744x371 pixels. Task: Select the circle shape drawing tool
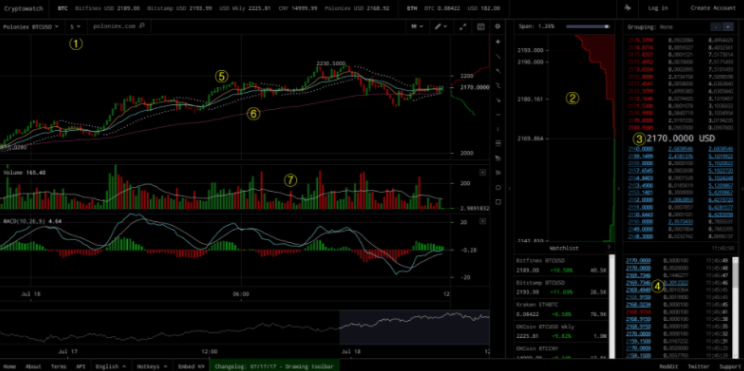(498, 187)
